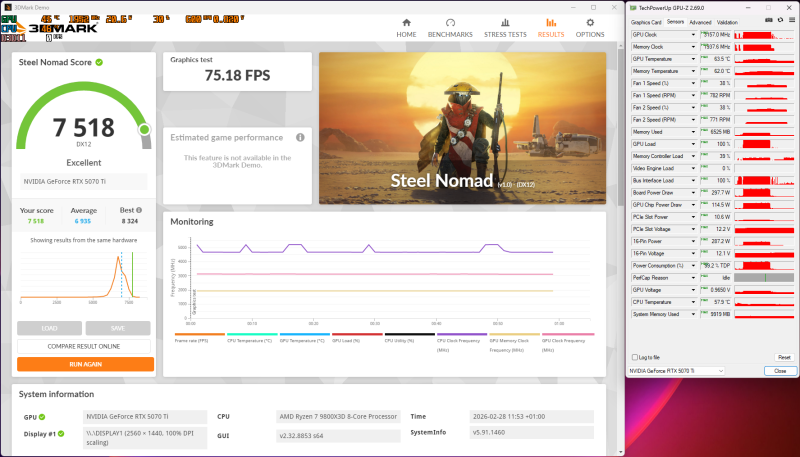Open the GPU Clock sensor dropdown arrow
The width and height of the screenshot is (800, 457).
[693, 35]
